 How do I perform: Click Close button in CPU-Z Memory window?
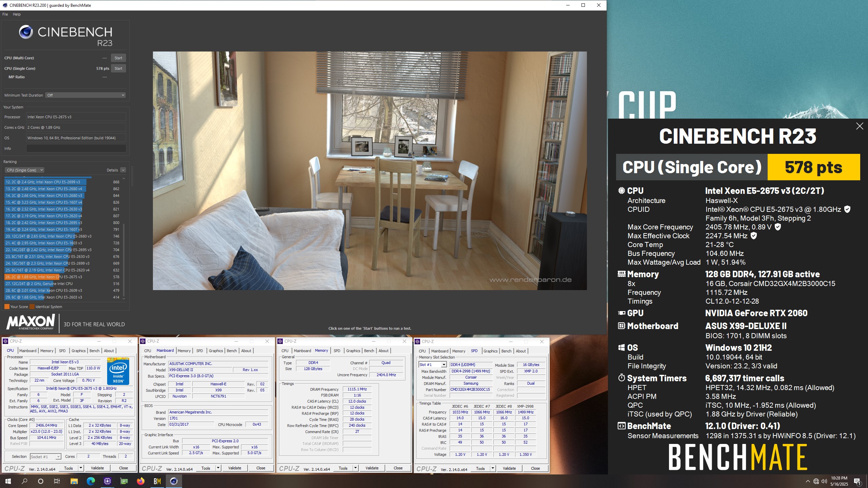(398, 468)
